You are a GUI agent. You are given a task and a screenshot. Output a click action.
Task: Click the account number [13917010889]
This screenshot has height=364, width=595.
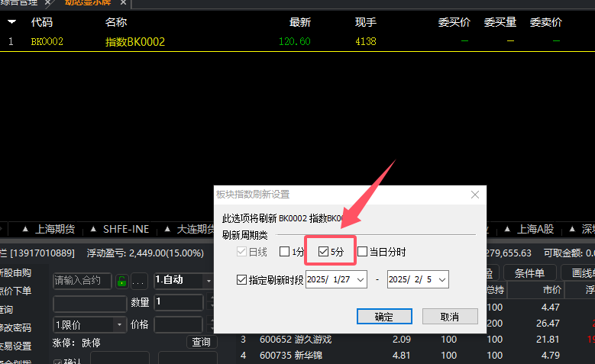tap(43, 253)
